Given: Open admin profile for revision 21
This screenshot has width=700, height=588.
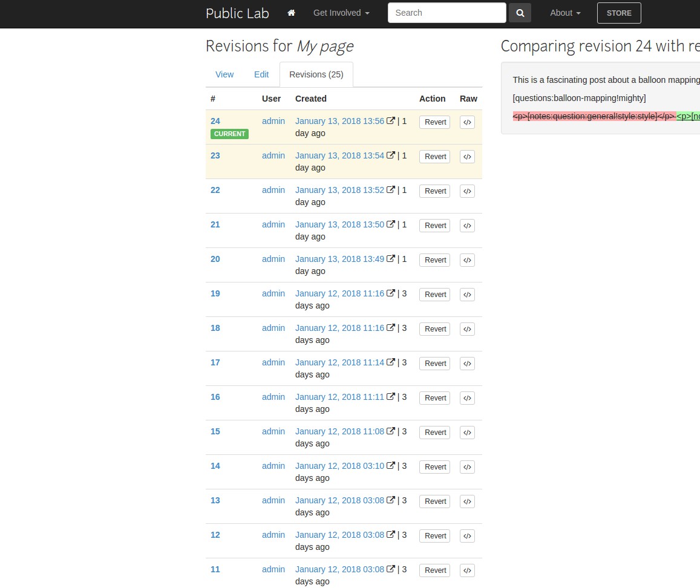Looking at the screenshot, I should point(273,224).
